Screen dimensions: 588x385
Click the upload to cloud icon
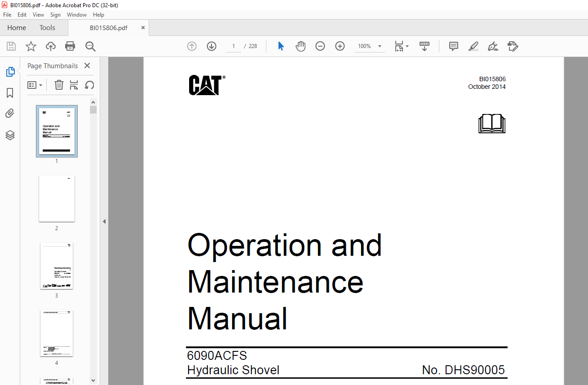tap(51, 46)
